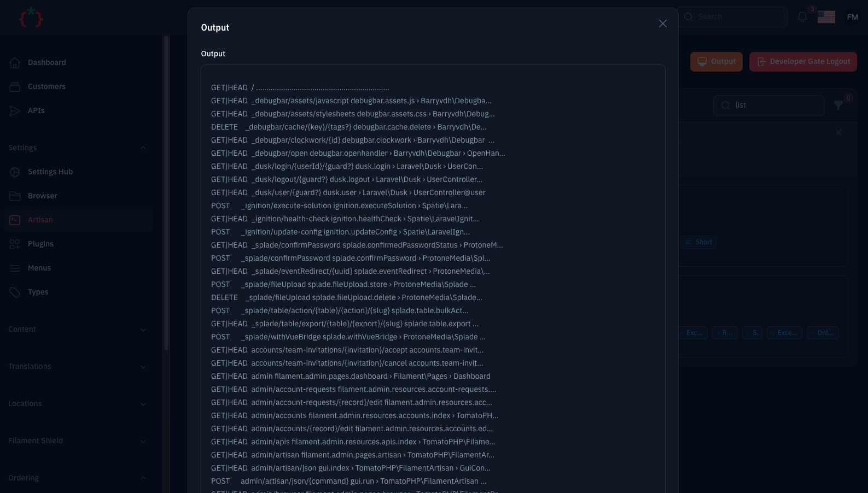Screen dimensions: 868x493
Task: Close the Output modal dialog
Action: click(662, 24)
